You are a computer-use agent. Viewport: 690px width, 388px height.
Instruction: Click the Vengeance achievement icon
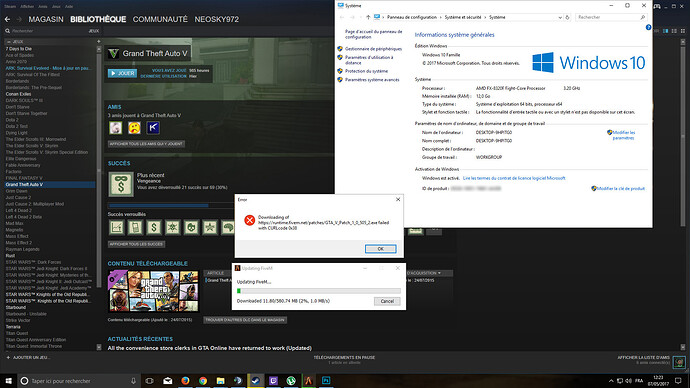(x=121, y=183)
